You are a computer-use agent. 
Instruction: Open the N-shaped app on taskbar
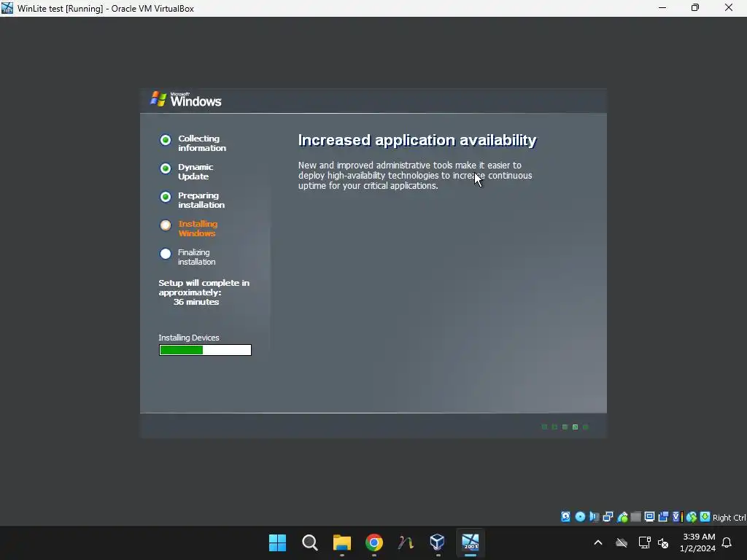pyautogui.click(x=406, y=542)
